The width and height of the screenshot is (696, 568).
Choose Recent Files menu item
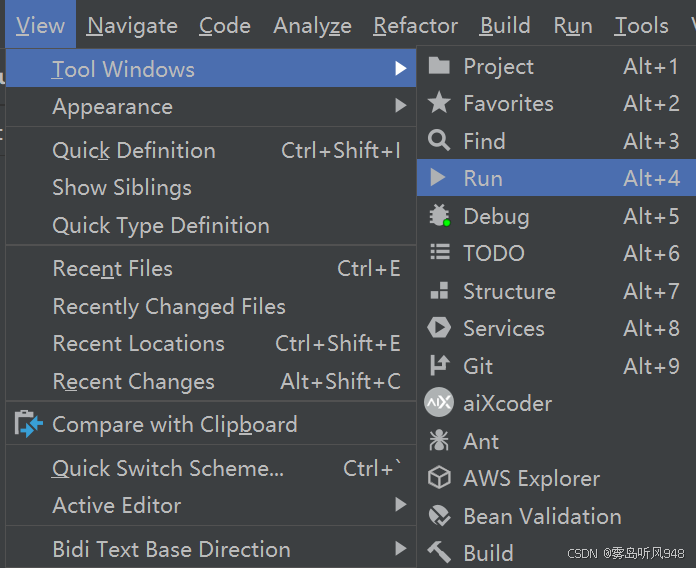click(x=112, y=268)
